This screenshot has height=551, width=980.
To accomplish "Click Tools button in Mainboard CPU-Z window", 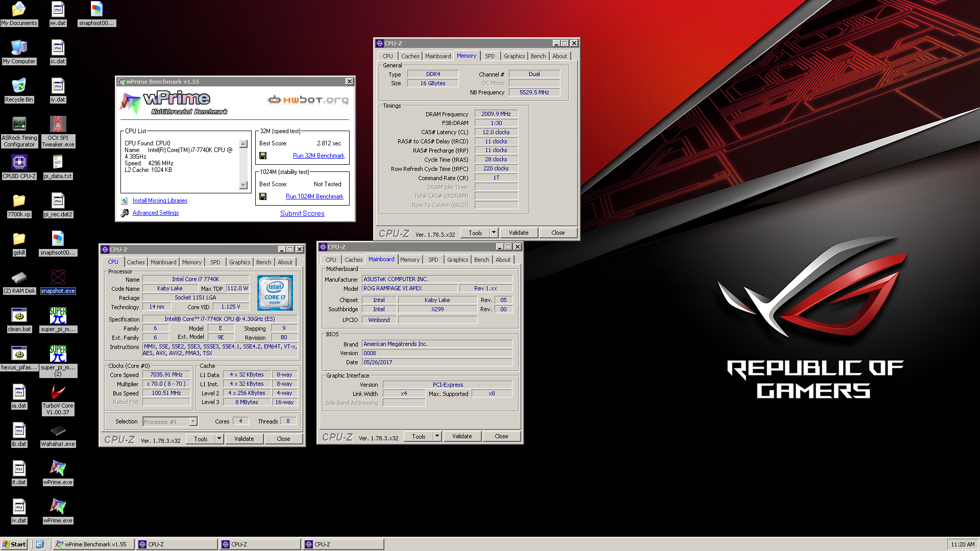I will 419,436.
